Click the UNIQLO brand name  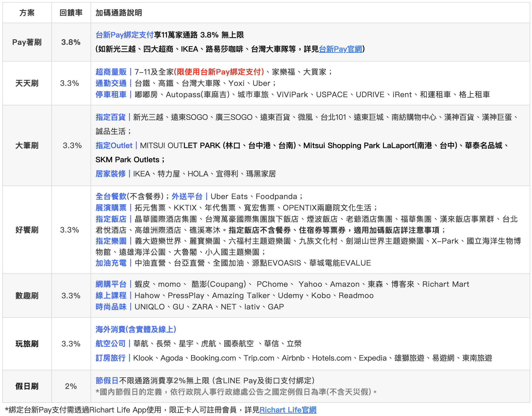tap(150, 307)
